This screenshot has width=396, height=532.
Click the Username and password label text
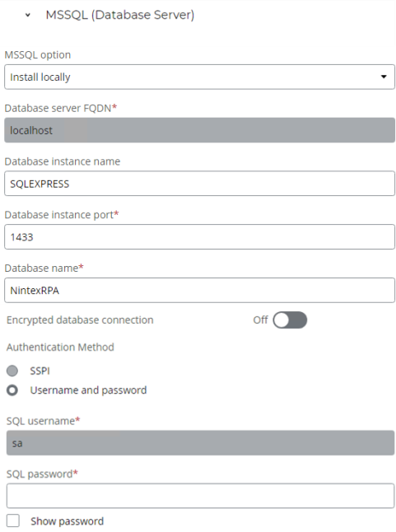[88, 390]
